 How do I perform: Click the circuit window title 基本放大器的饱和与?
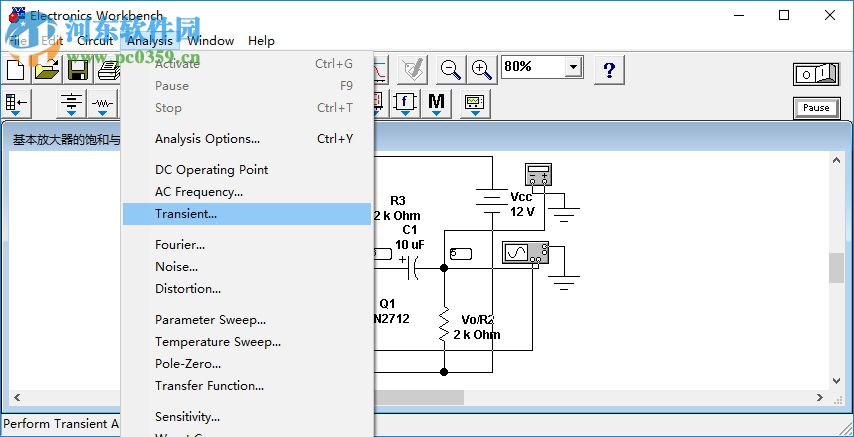(66, 140)
